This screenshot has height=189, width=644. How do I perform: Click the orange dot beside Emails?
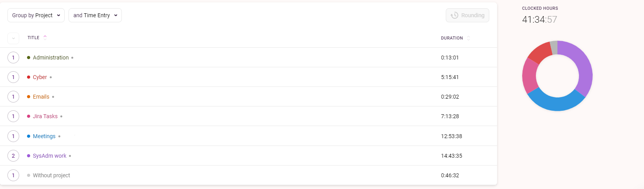(29, 97)
